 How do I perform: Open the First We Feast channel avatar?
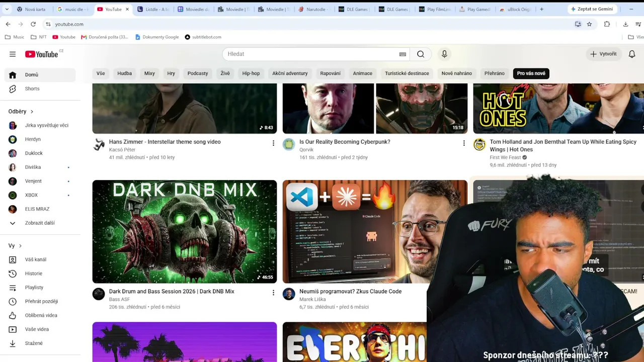pos(479,145)
